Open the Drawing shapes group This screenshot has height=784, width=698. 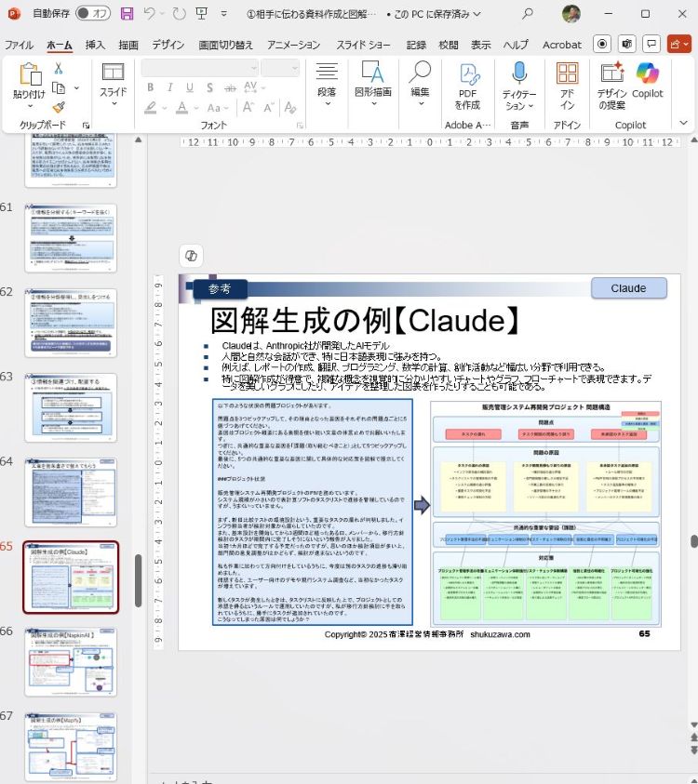[373, 83]
